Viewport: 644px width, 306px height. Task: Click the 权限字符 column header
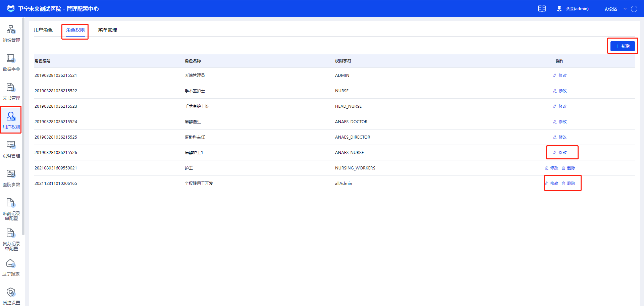(343, 61)
